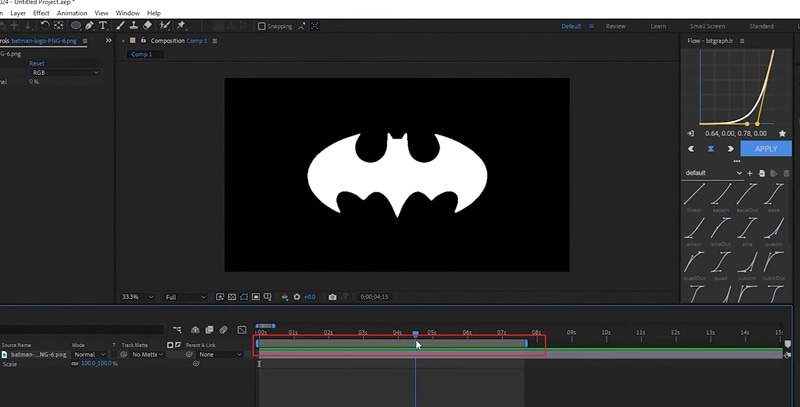Open the Animation menu
Screen dimensions: 800x407
(72, 13)
